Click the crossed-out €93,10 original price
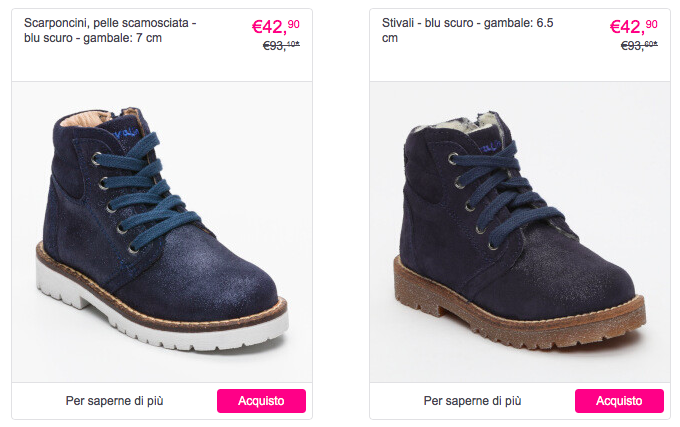 [x=281, y=46]
